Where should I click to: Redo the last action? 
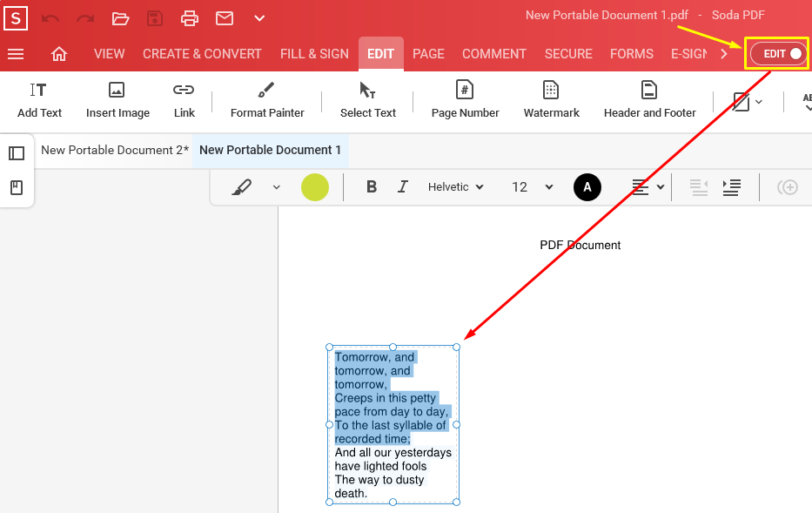click(x=85, y=19)
